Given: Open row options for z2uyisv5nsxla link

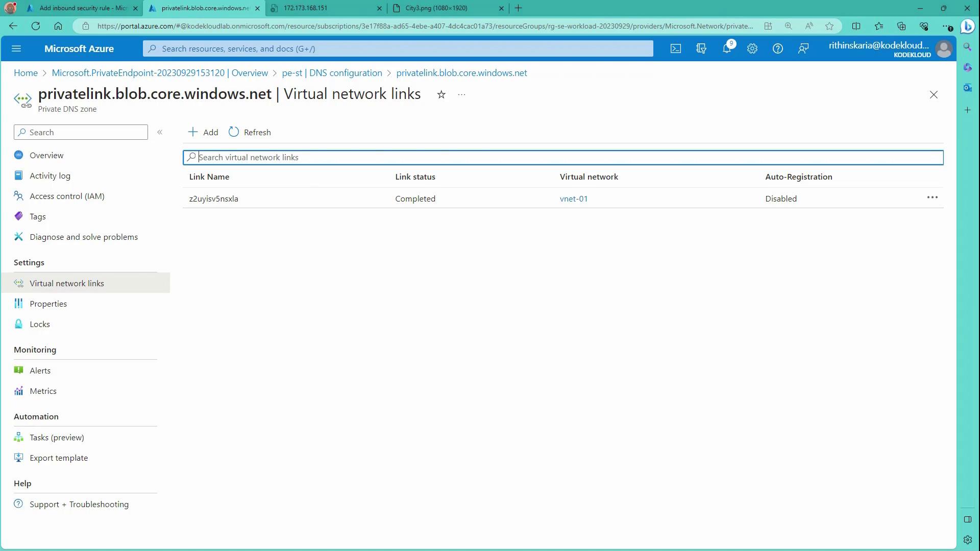Looking at the screenshot, I should (x=932, y=198).
